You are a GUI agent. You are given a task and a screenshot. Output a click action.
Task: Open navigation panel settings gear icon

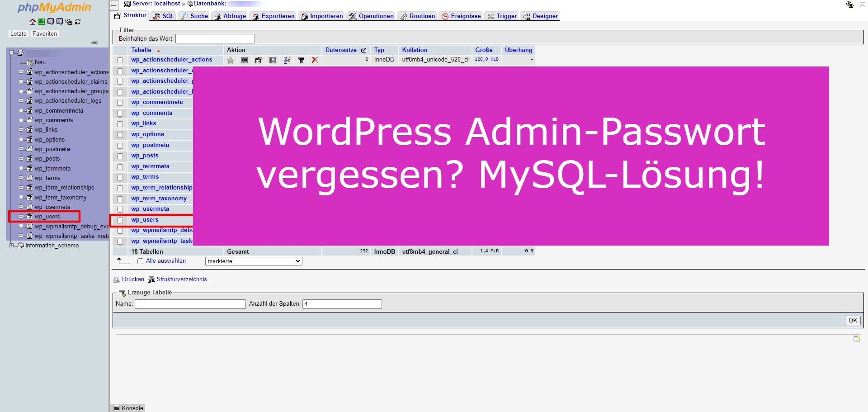tap(69, 22)
